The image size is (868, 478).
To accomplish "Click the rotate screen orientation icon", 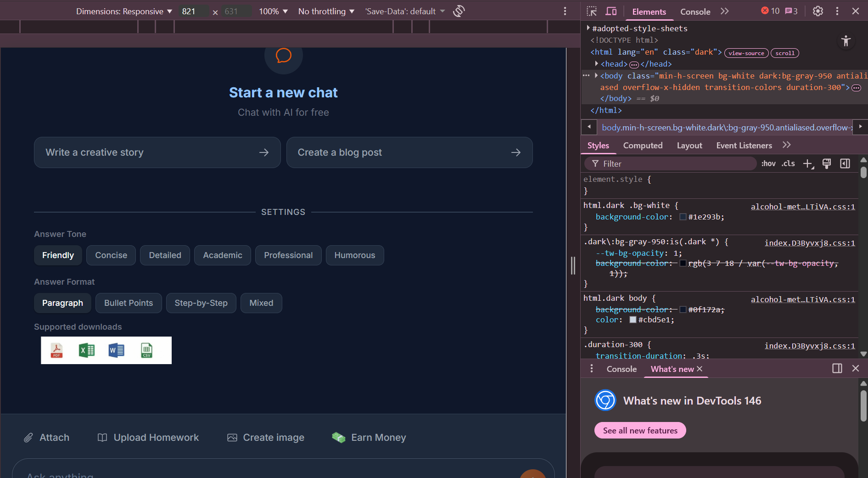I will pyautogui.click(x=459, y=11).
